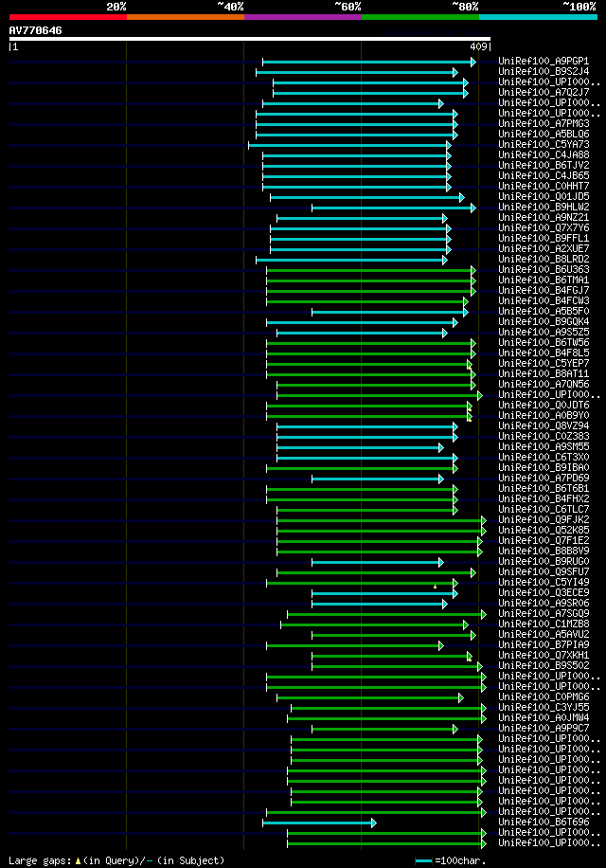The height and width of the screenshot is (868, 606).
Task: Select the UniRef100_B9HLW2 label
Action: [x=544, y=208]
